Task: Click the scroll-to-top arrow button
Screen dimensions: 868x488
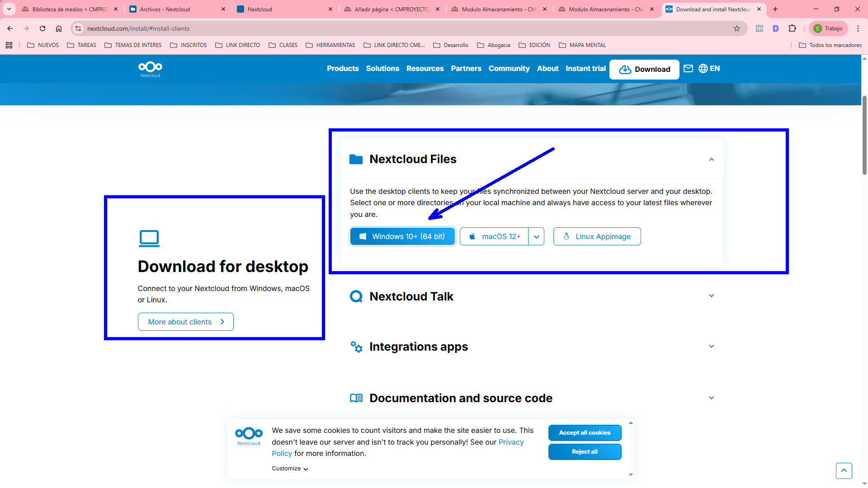Action: pos(844,470)
